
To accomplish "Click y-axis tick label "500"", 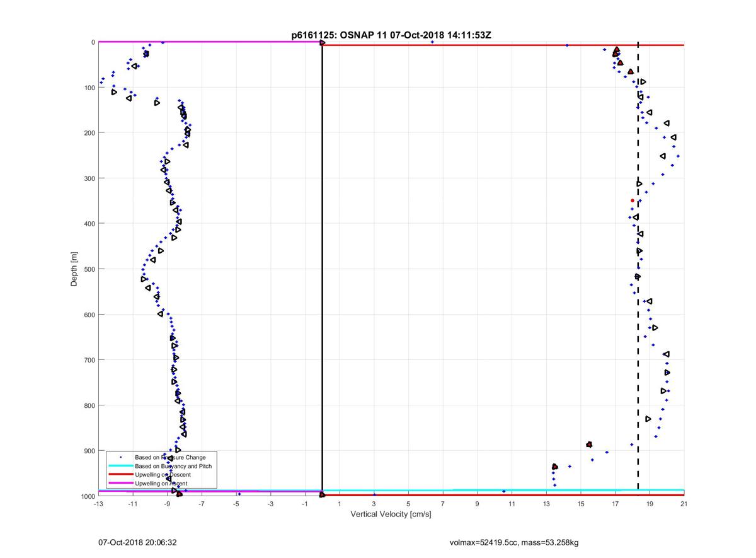I will pos(89,269).
